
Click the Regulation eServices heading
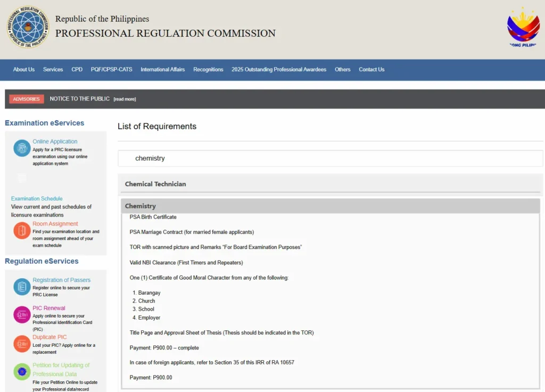pyautogui.click(x=42, y=261)
